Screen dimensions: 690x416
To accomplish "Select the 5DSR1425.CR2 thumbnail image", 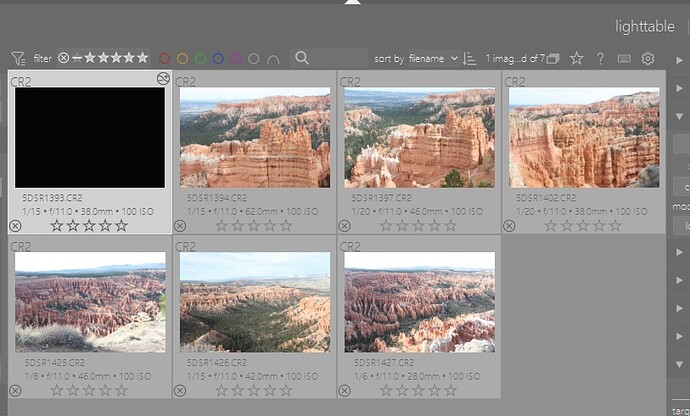I will point(90,302).
